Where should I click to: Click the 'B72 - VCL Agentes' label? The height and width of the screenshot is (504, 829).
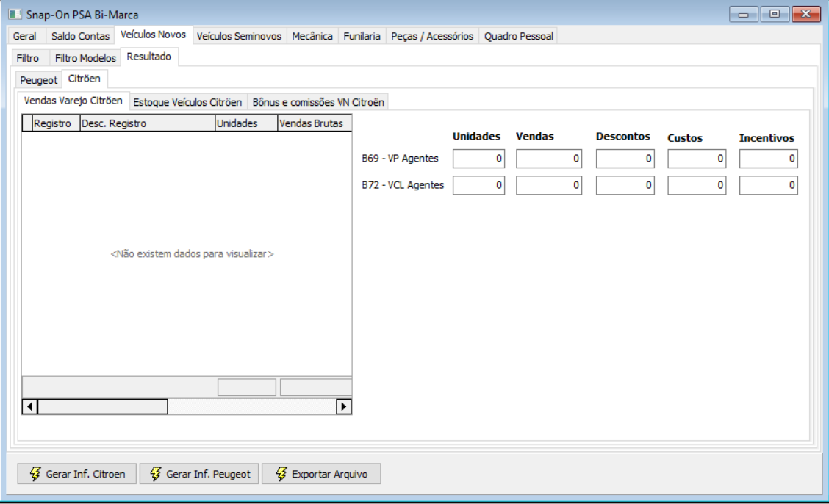pos(403,185)
